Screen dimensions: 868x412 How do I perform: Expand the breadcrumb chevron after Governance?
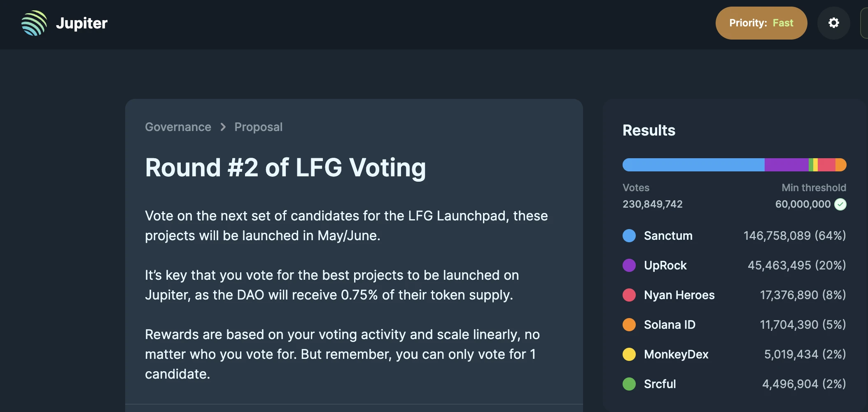(x=222, y=127)
